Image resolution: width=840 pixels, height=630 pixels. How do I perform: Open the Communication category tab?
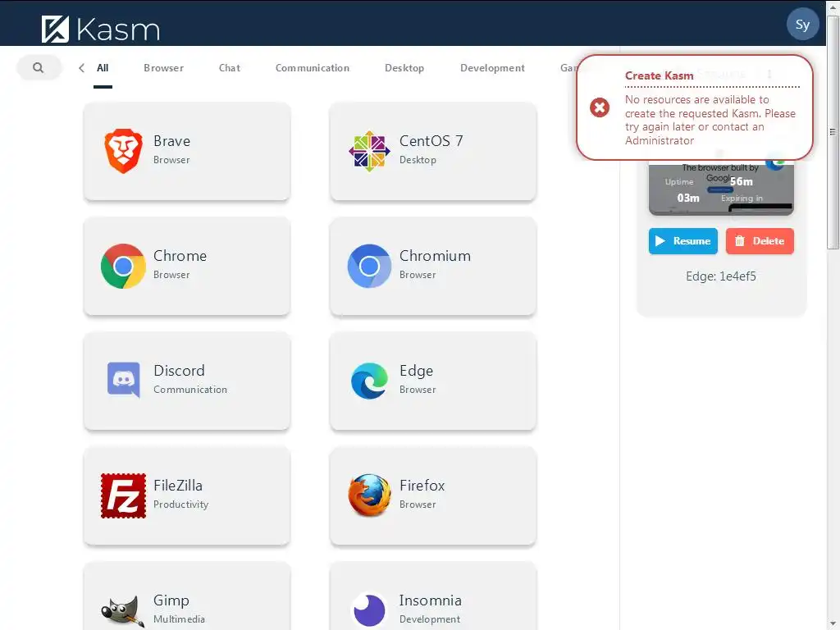(x=313, y=68)
